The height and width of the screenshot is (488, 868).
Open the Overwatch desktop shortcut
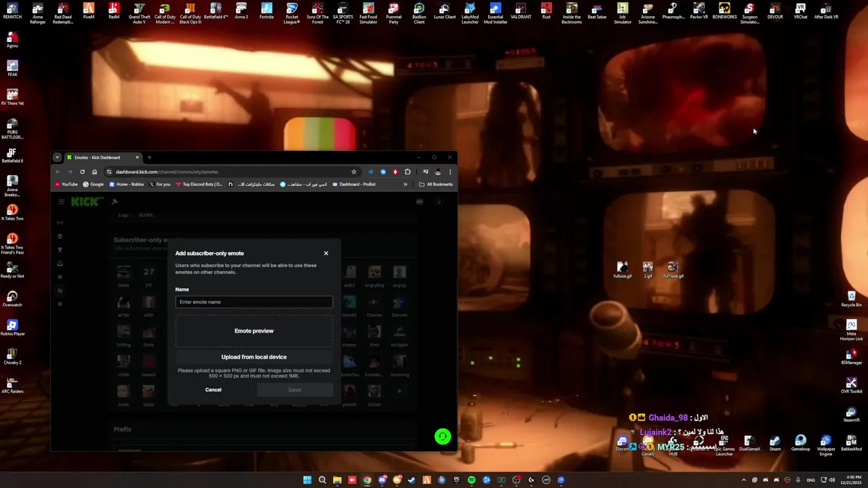click(12, 298)
